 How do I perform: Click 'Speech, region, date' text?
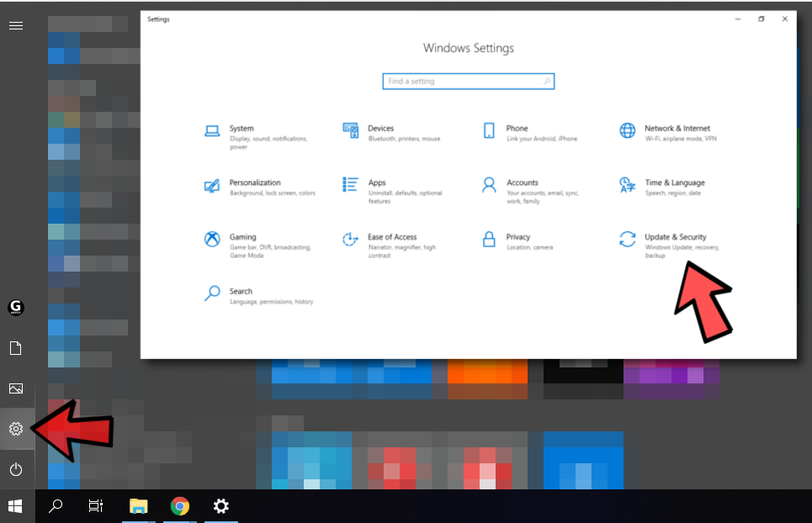click(672, 193)
